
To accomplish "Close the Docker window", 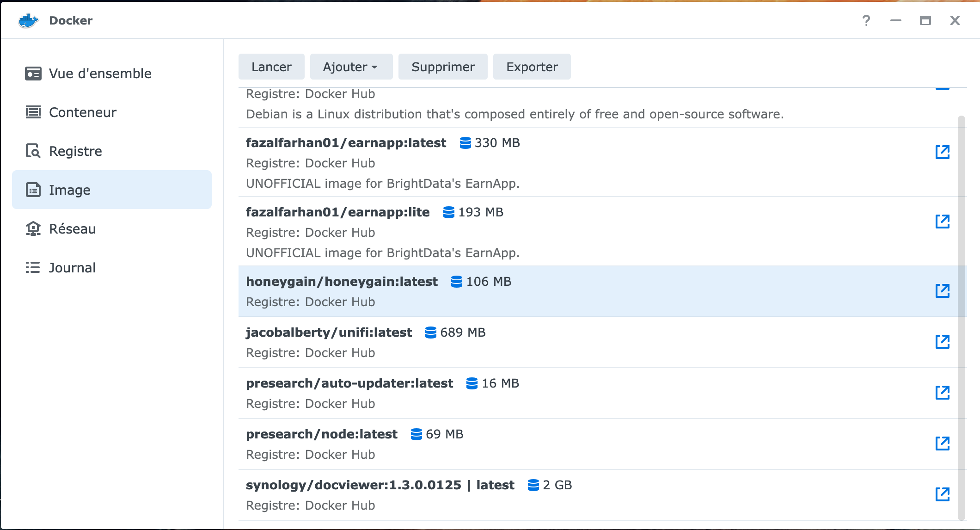I will coord(955,20).
